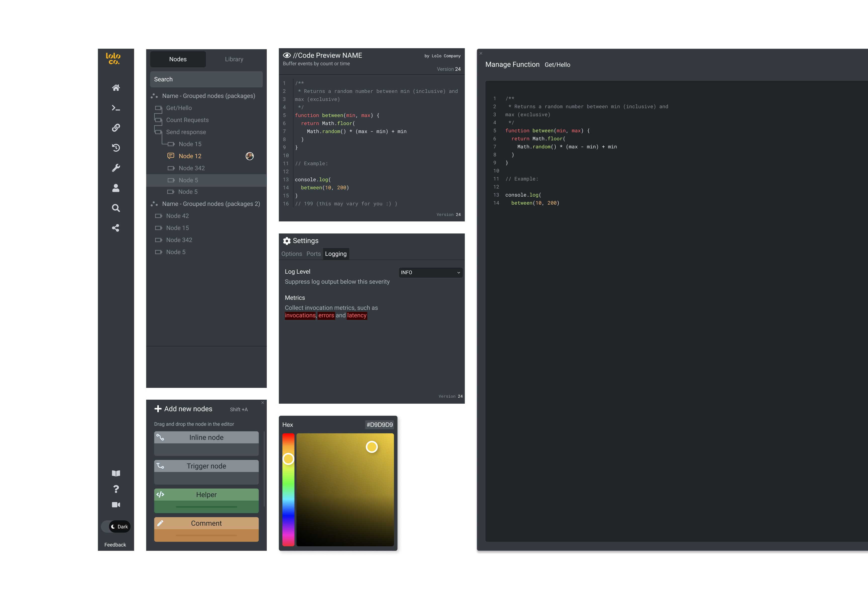This screenshot has width=868, height=599.
Task: Select the Helper node block
Action: [x=206, y=500]
